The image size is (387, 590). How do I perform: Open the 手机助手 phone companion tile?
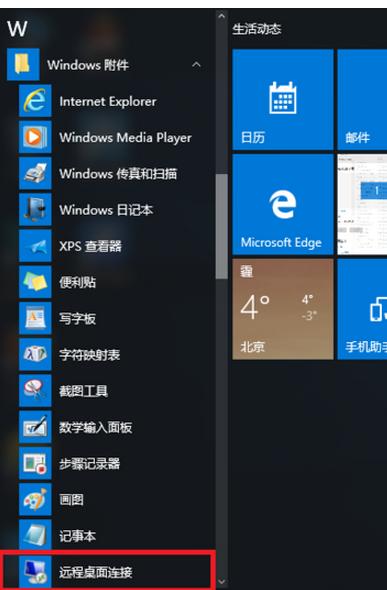tap(362, 309)
